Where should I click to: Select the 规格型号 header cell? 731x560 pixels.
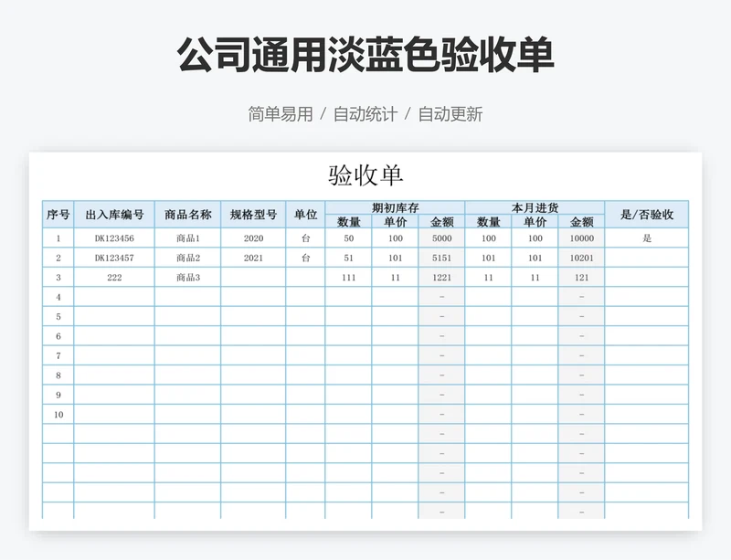[x=253, y=215]
